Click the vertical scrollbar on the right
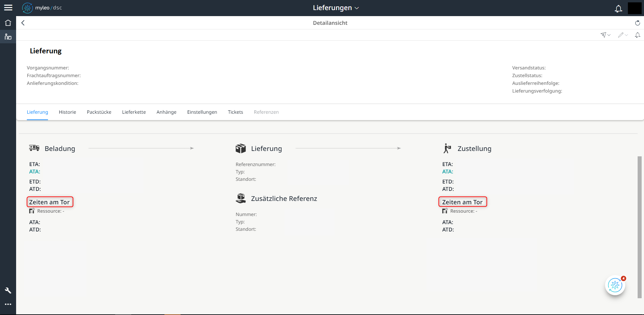 point(639,227)
